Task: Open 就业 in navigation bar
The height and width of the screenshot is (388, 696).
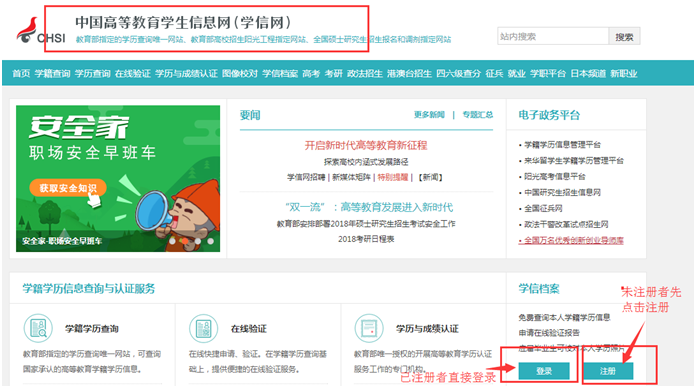Action: point(516,73)
